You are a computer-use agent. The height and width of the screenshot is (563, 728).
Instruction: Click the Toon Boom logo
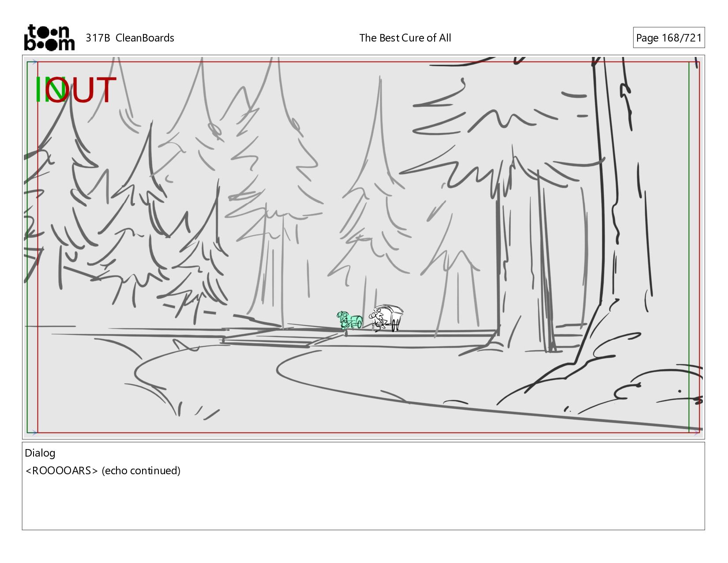49,38
